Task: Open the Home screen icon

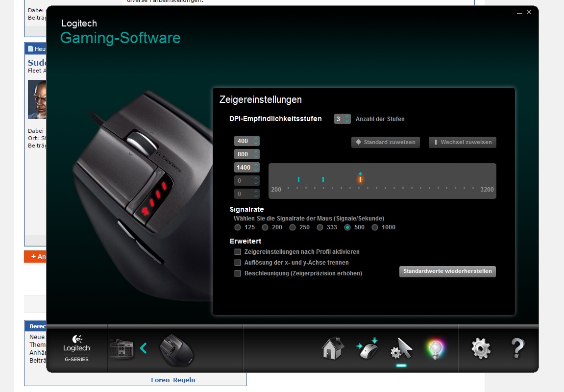Action: (333, 348)
